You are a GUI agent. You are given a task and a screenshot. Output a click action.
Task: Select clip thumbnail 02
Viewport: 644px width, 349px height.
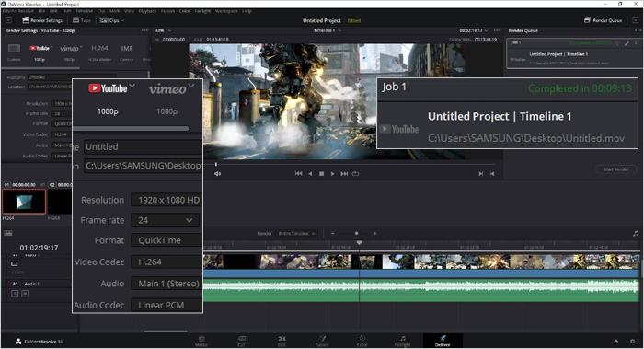60,202
